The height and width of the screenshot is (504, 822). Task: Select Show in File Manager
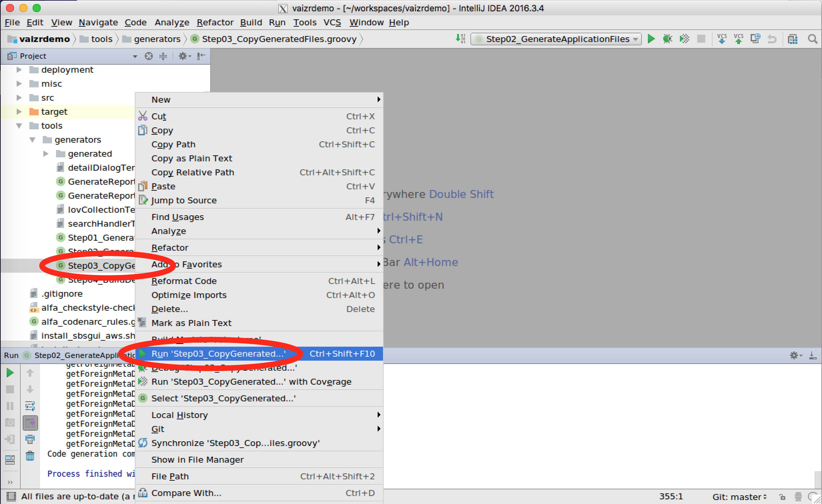(259, 460)
